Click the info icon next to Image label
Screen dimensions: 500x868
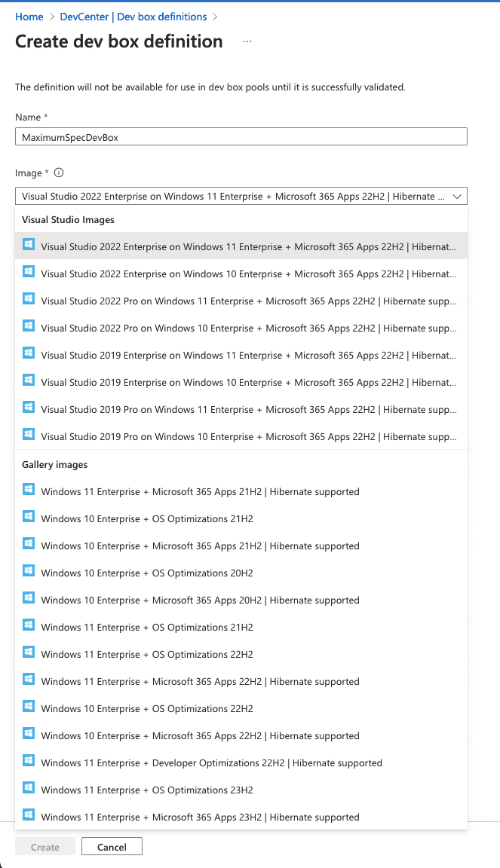[x=59, y=173]
